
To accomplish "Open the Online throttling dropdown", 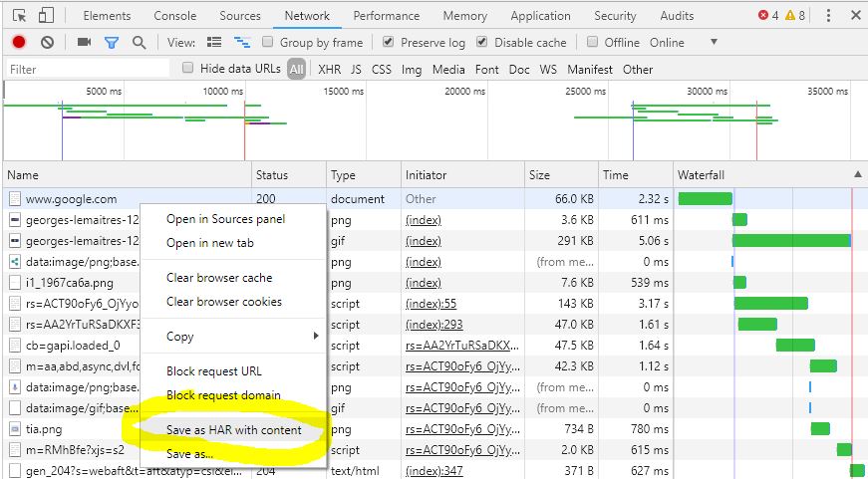I will pos(713,43).
